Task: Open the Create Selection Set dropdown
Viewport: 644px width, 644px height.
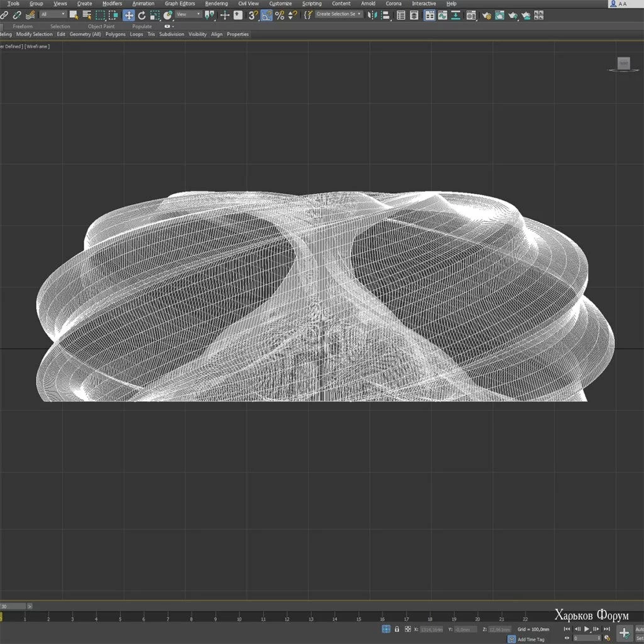Action: click(339, 14)
